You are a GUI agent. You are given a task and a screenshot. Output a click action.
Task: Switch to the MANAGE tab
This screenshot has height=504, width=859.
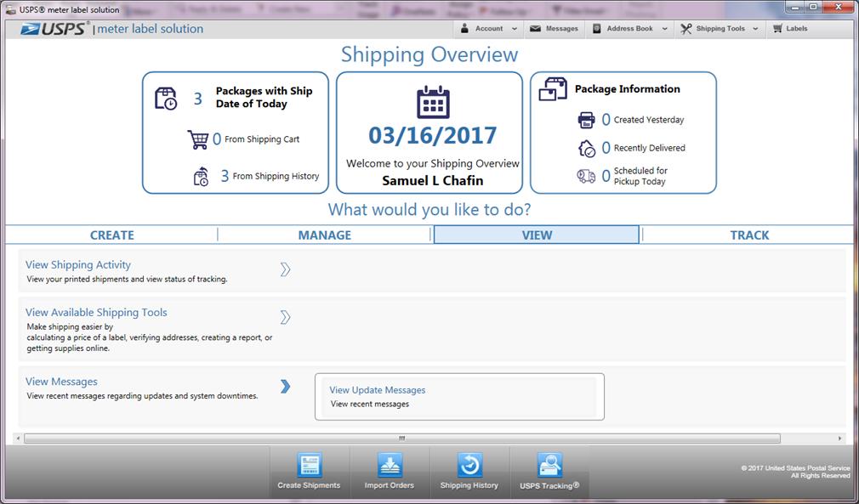point(324,235)
